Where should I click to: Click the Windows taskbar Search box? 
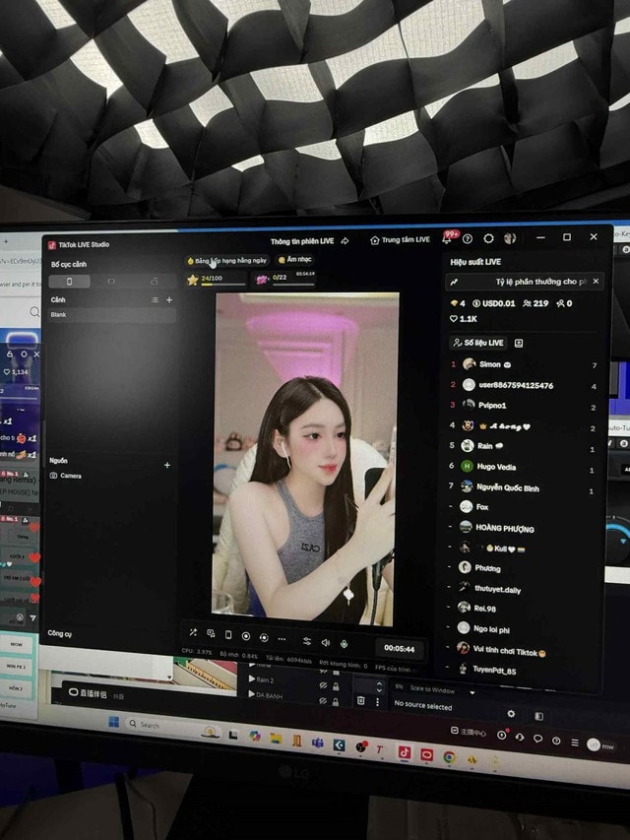coord(171,726)
